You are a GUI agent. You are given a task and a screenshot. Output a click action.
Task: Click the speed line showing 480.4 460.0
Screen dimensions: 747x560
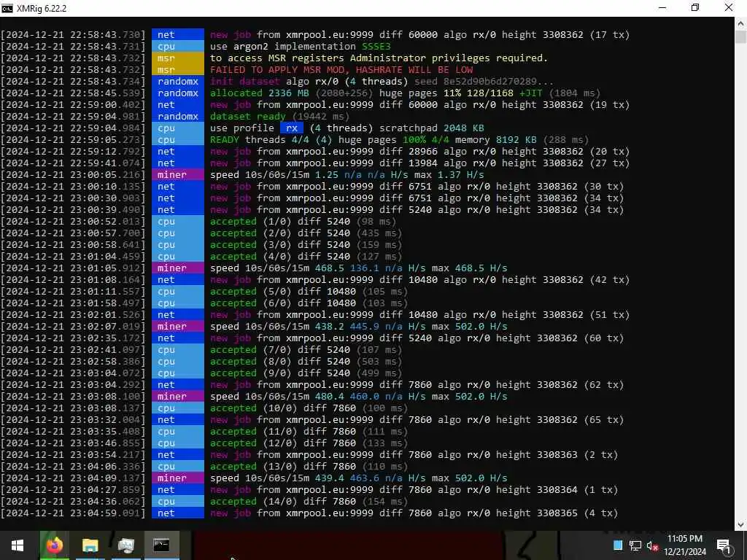pyautogui.click(x=359, y=396)
